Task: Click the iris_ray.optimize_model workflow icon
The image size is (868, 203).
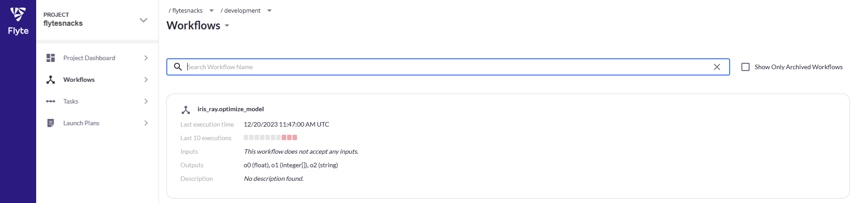Action: coord(186,109)
